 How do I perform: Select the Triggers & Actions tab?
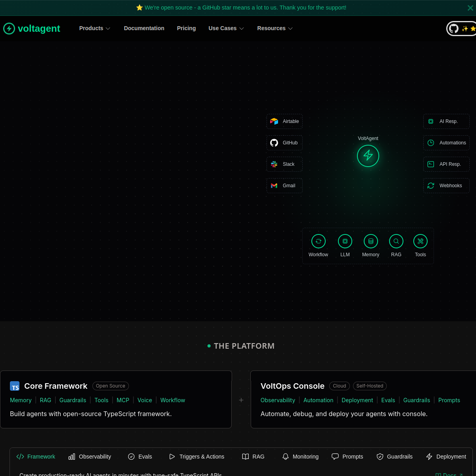196,457
